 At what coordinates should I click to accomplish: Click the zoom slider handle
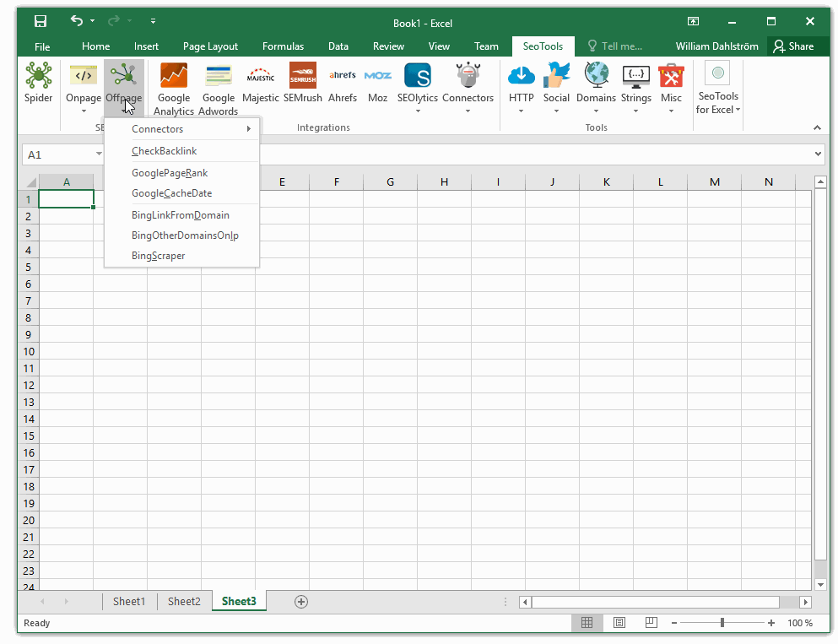(x=722, y=623)
